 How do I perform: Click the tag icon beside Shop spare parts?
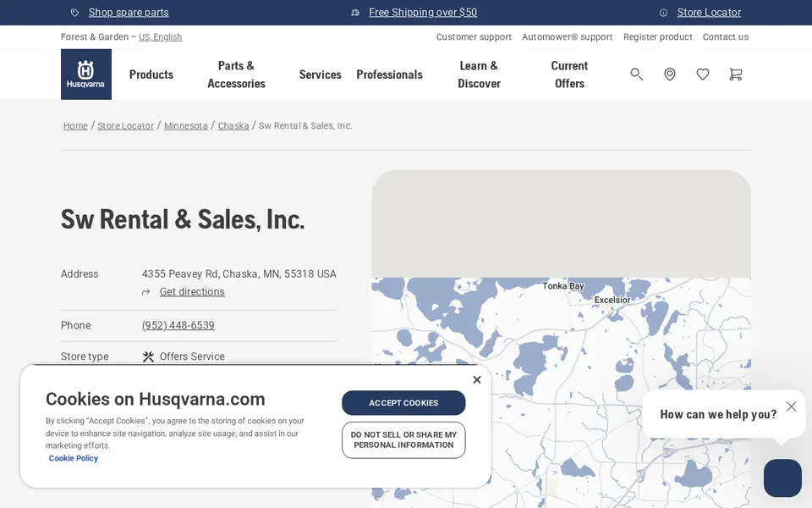coord(74,13)
